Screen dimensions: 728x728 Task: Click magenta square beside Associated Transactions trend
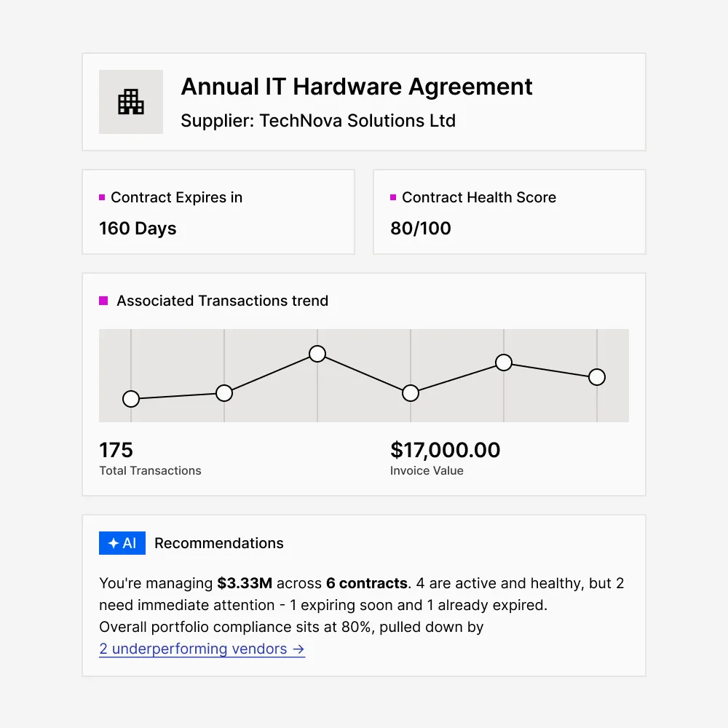coord(103,301)
